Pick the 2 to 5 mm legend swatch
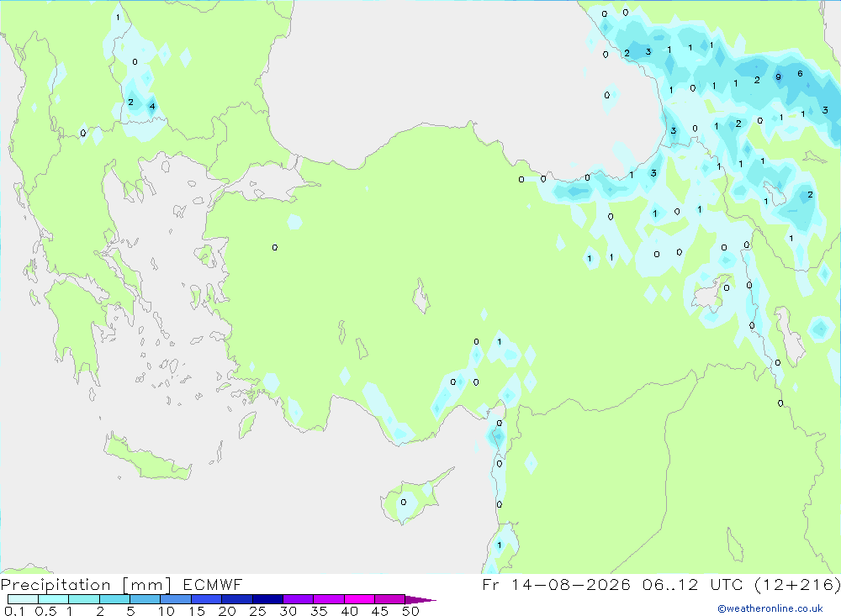Viewport: 841px width, 616px height. tap(114, 599)
